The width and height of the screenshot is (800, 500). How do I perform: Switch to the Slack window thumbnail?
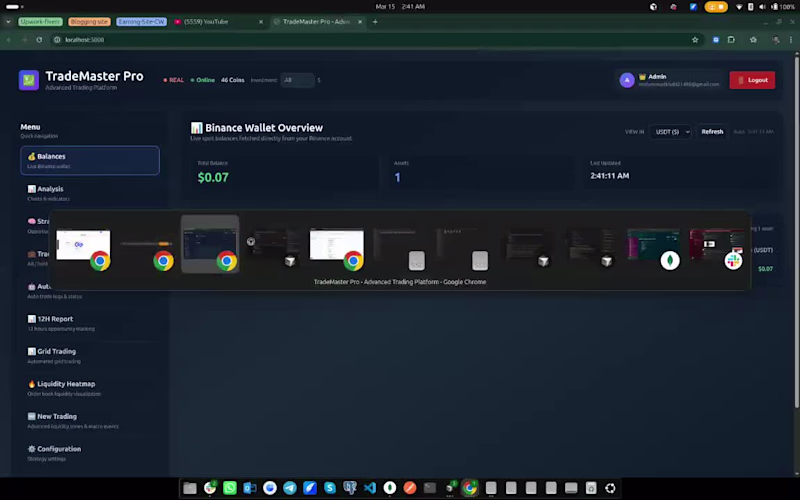[x=717, y=245]
